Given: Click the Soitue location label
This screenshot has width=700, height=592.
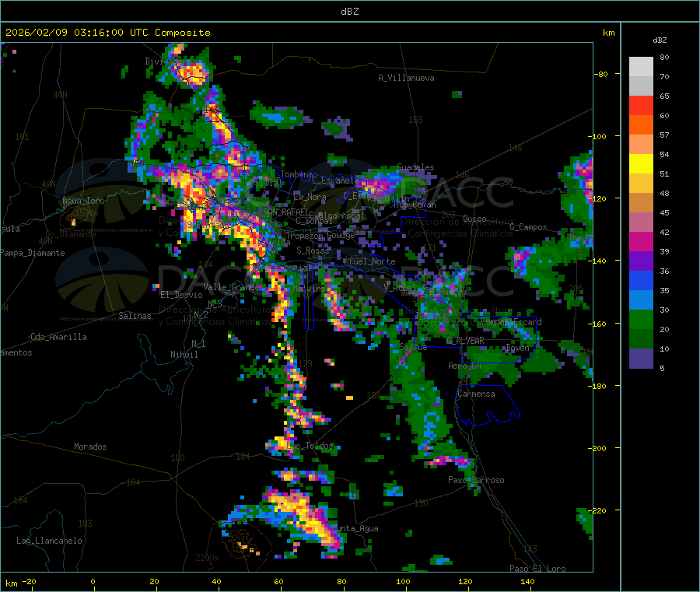Looking at the screenshot, I should pos(413,347).
